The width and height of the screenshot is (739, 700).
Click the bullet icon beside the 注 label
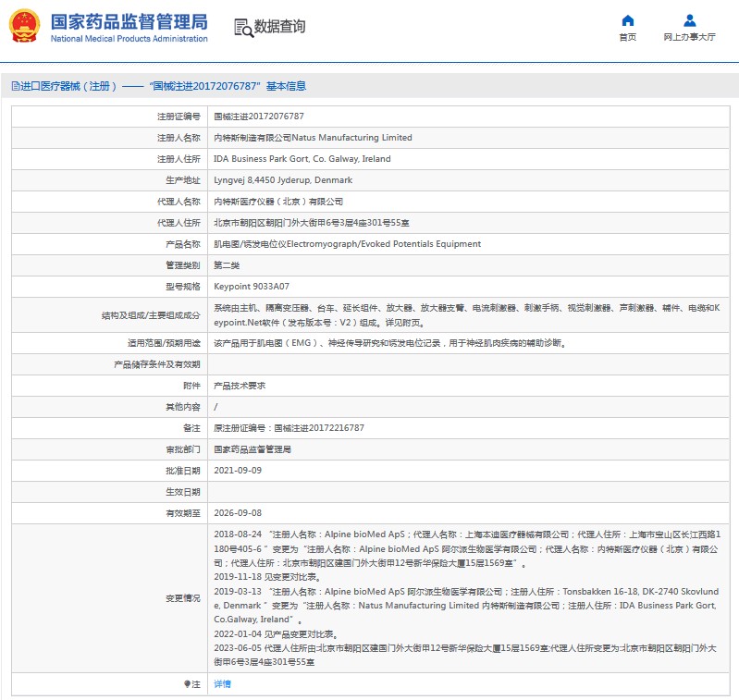coord(188,684)
